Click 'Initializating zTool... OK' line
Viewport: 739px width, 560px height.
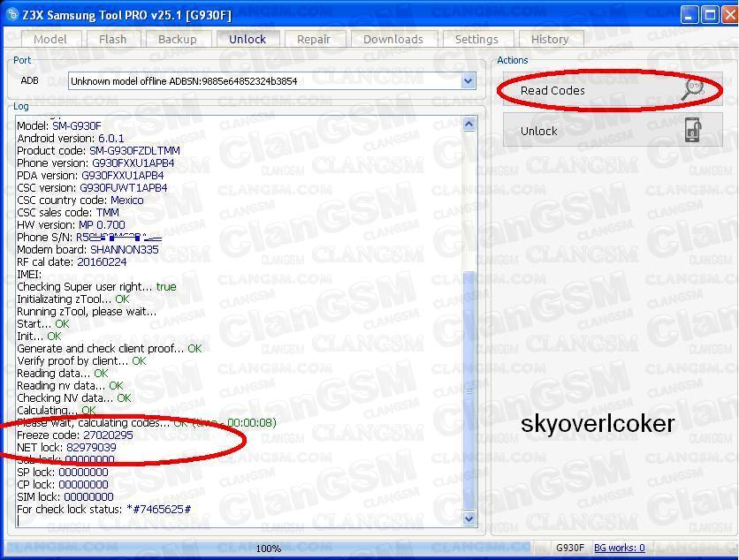[x=73, y=299]
